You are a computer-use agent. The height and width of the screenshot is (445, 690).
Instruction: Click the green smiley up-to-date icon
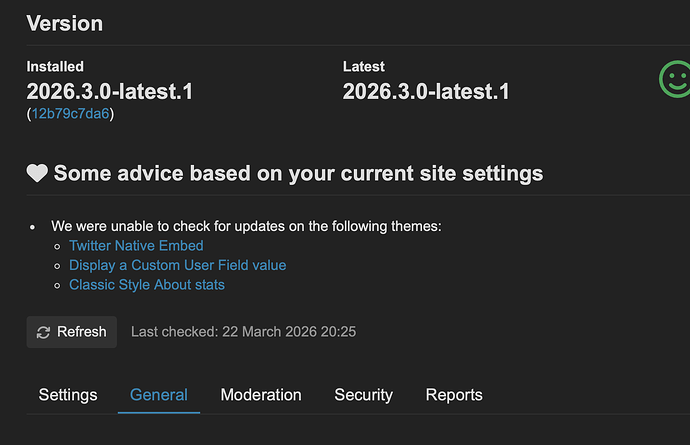tap(675, 79)
